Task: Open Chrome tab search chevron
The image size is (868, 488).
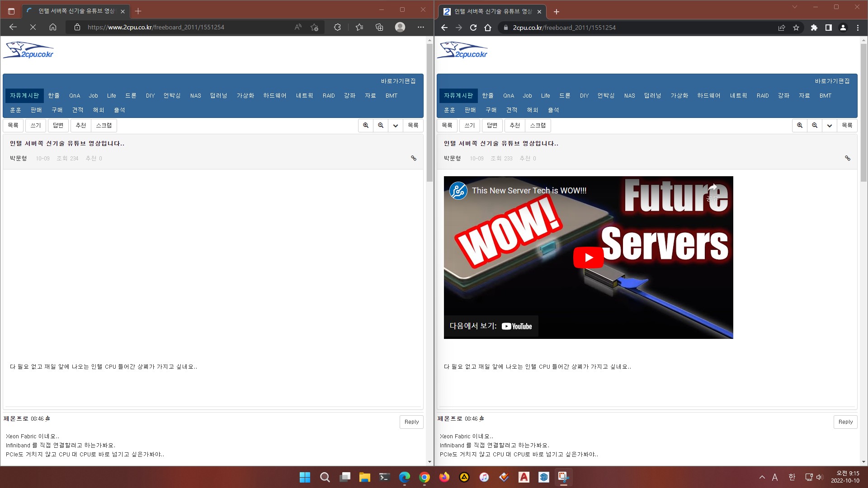Action: point(795,7)
